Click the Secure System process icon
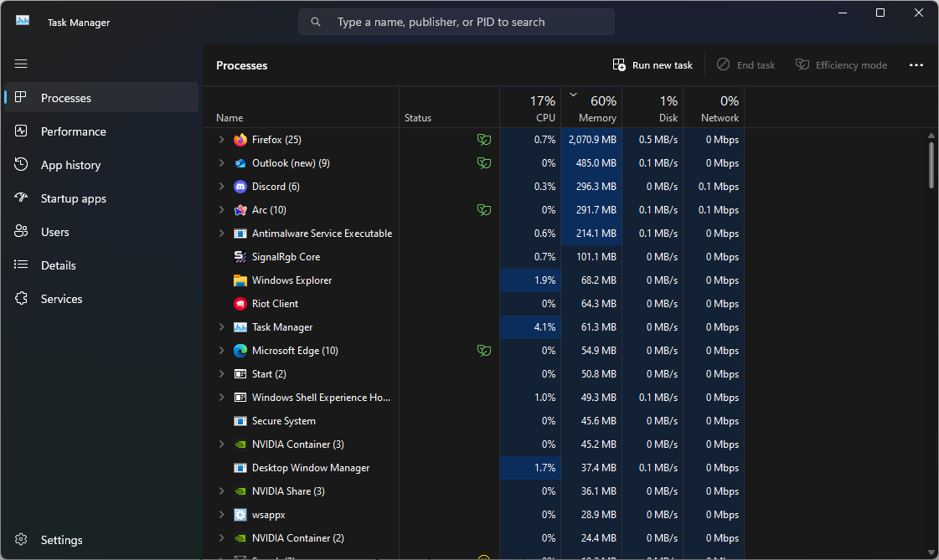 click(240, 420)
